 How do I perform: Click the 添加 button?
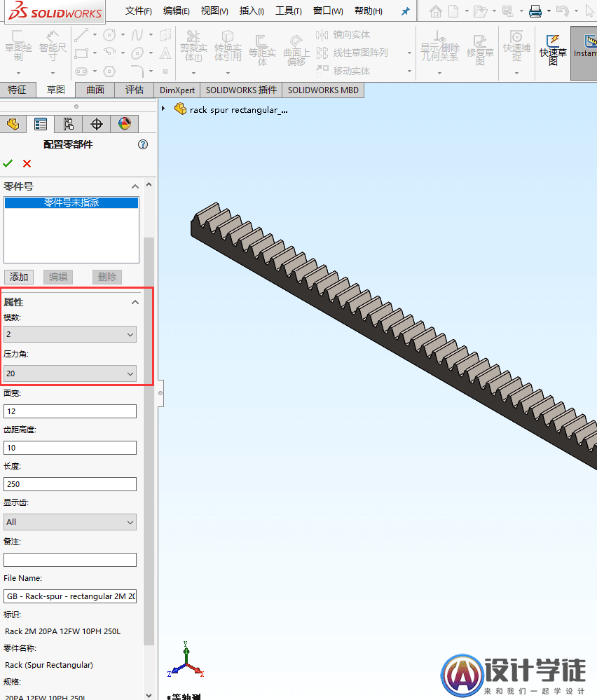pos(19,277)
